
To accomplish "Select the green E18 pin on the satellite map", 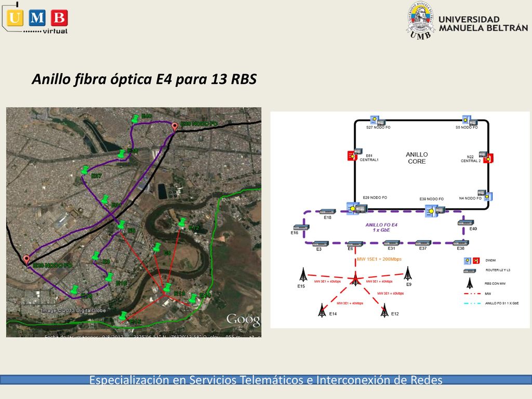I will tap(74, 290).
